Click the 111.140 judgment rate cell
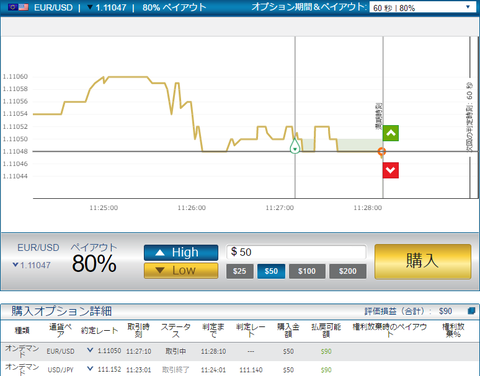 point(251,370)
